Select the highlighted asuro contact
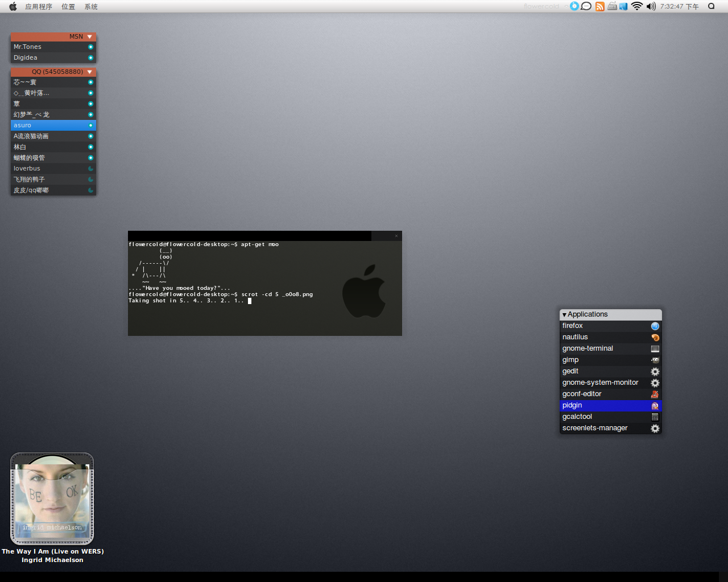Image resolution: width=728 pixels, height=582 pixels. [x=53, y=126]
